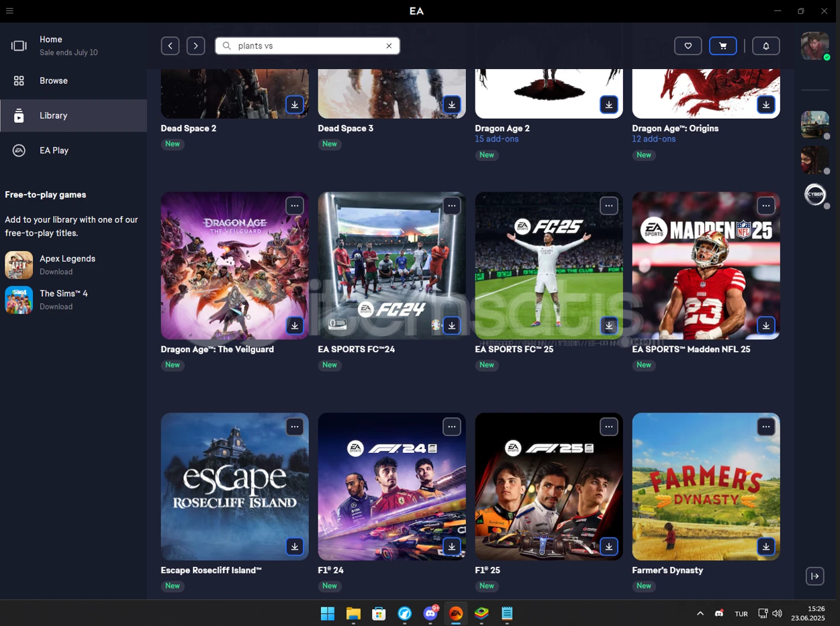
Task: Focus the 'plants vs' search field
Action: pyautogui.click(x=308, y=46)
